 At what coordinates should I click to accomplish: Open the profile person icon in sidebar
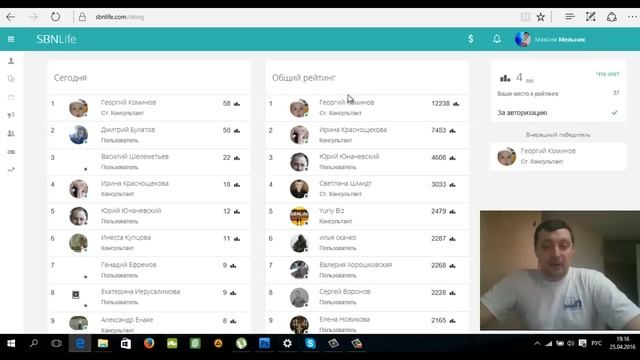11,61
